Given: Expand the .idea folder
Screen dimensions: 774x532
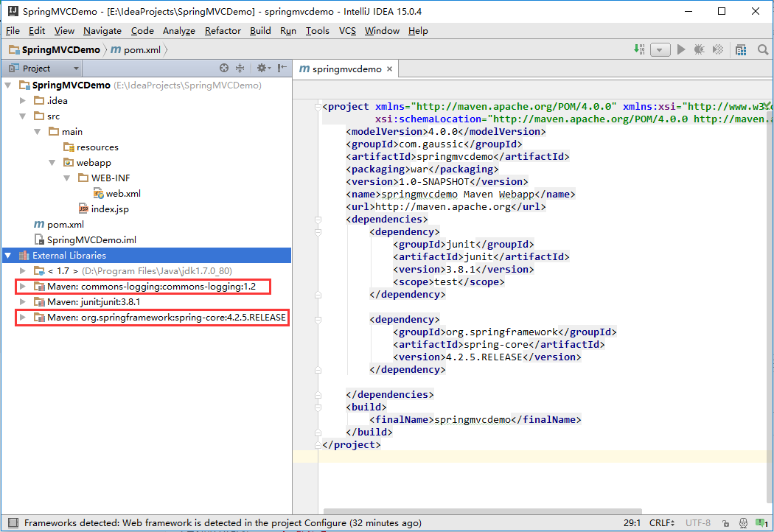Looking at the screenshot, I should tap(23, 101).
